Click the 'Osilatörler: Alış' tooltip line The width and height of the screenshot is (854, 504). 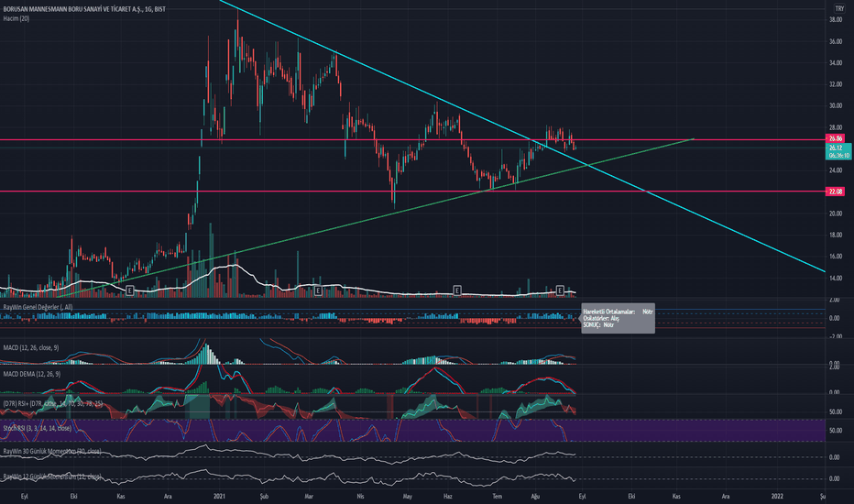pyautogui.click(x=601, y=318)
